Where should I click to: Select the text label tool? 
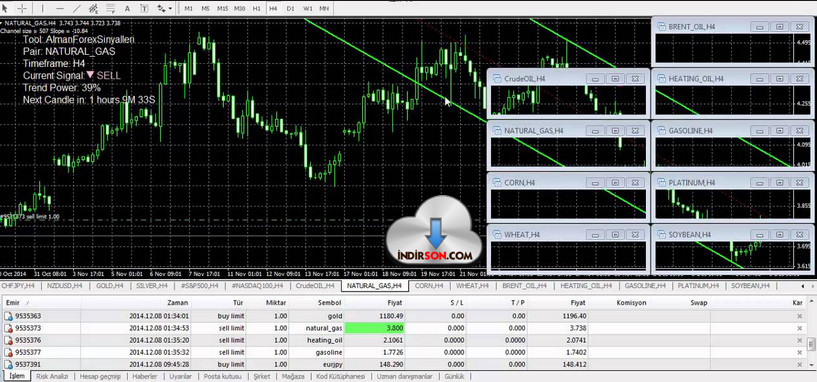(x=144, y=8)
